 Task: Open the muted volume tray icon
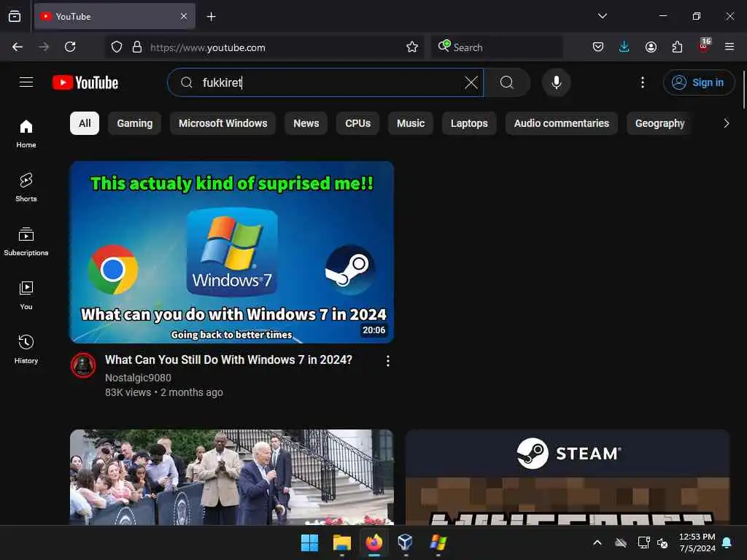662,542
